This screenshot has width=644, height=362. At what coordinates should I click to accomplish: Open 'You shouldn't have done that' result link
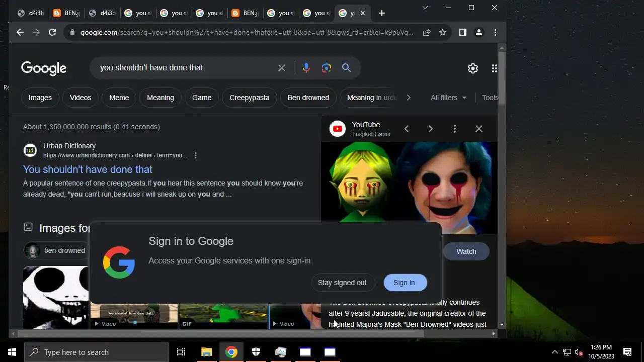[88, 169]
